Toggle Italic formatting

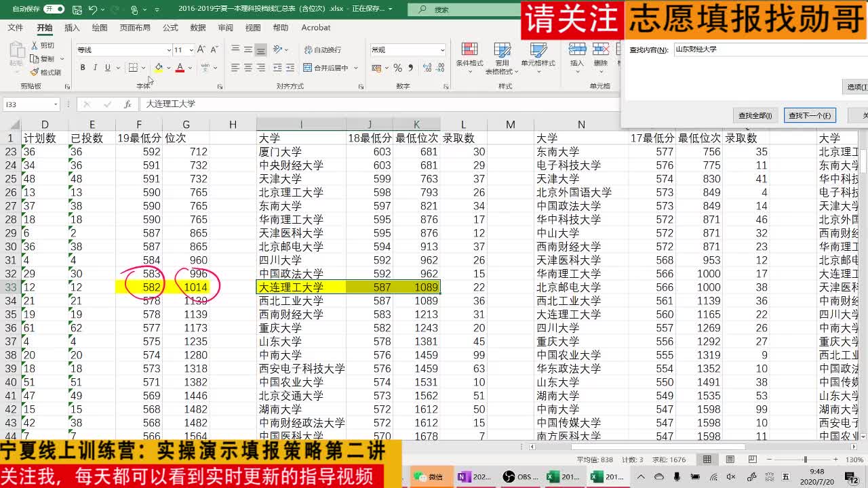click(x=95, y=68)
